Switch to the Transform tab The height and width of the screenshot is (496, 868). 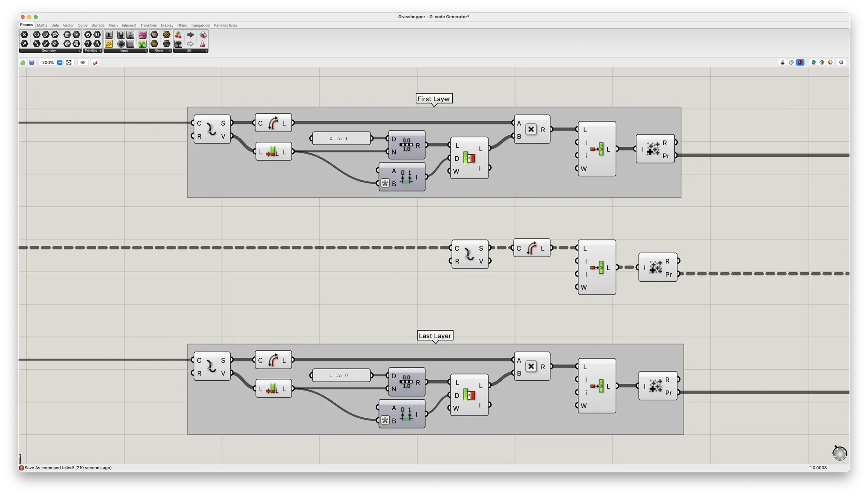149,25
